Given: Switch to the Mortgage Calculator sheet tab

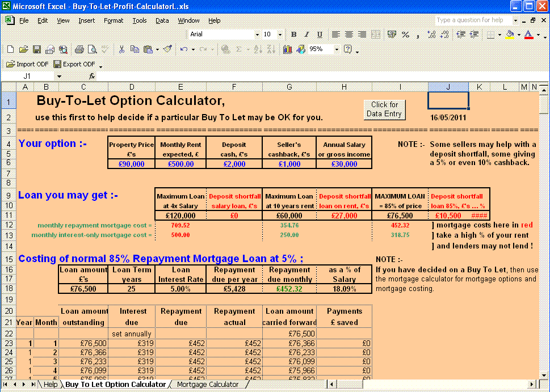Looking at the screenshot, I should pos(208,384).
